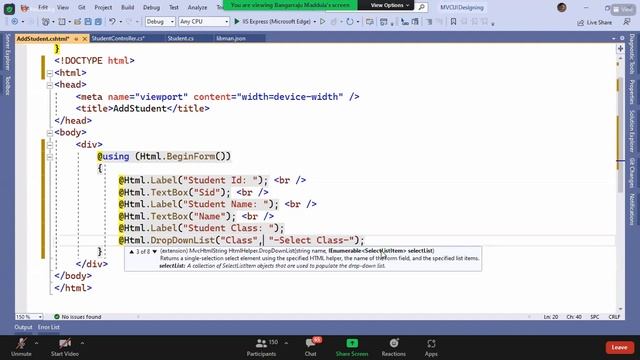Leave the Zoom meeting
Screen dimensions: 640x360
point(619,347)
